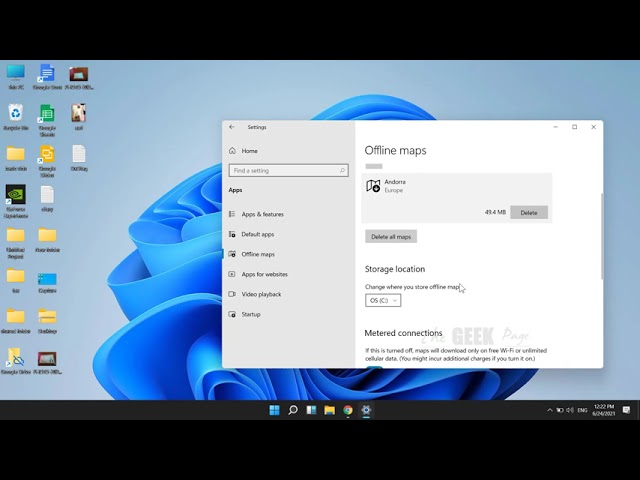
Task: Select the Google Drive desktop shortcut
Action: point(16,361)
